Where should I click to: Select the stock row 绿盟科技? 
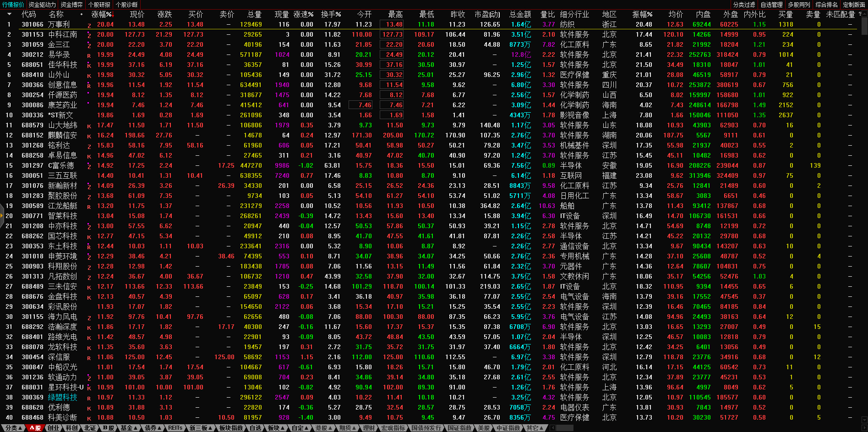pyautogui.click(x=62, y=398)
